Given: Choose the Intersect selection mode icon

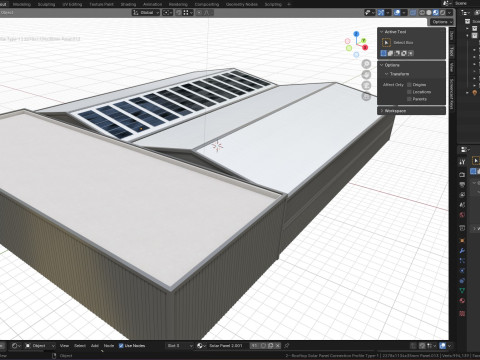Looking at the screenshot, I should pos(410,53).
